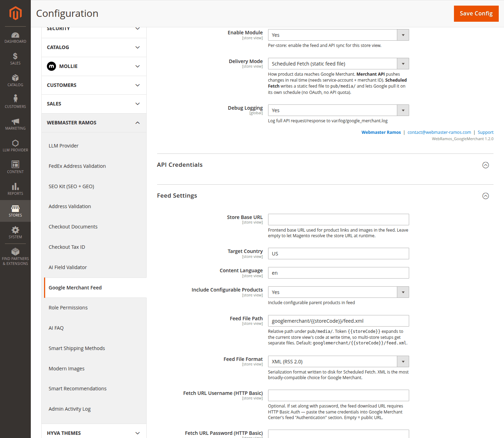The height and width of the screenshot is (438, 504).
Task: Select AI Field Validator tab
Action: click(x=94, y=267)
